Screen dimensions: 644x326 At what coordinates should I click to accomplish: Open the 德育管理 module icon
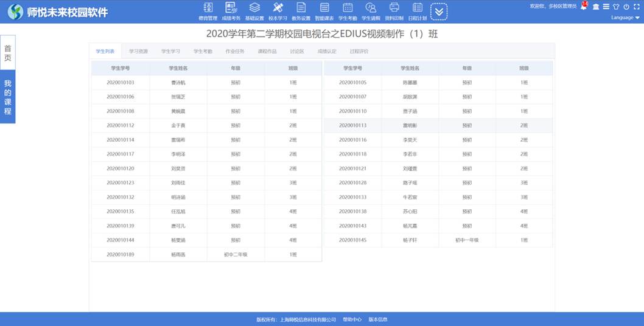point(208,9)
